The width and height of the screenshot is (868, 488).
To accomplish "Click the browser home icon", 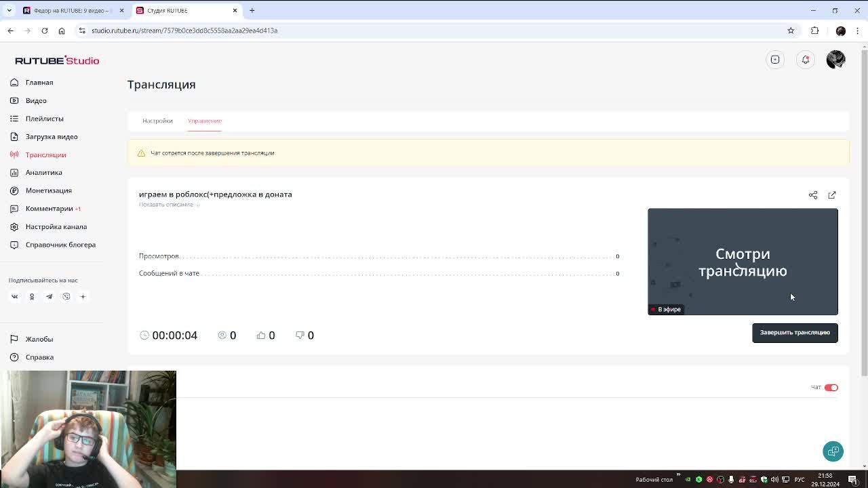I will (x=62, y=30).
